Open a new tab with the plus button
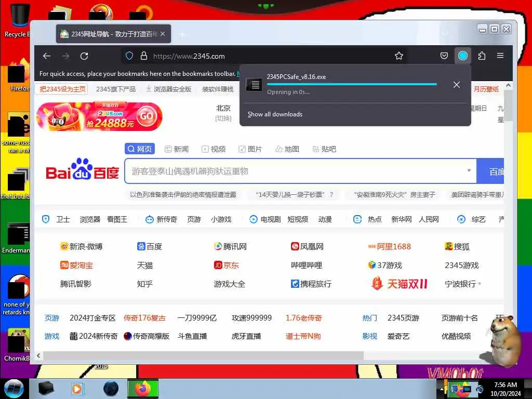The image size is (532, 399). pyautogui.click(x=183, y=34)
